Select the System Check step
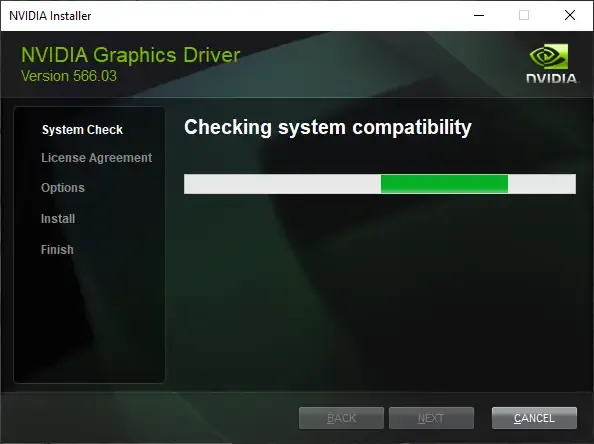The image size is (594, 444). click(82, 130)
